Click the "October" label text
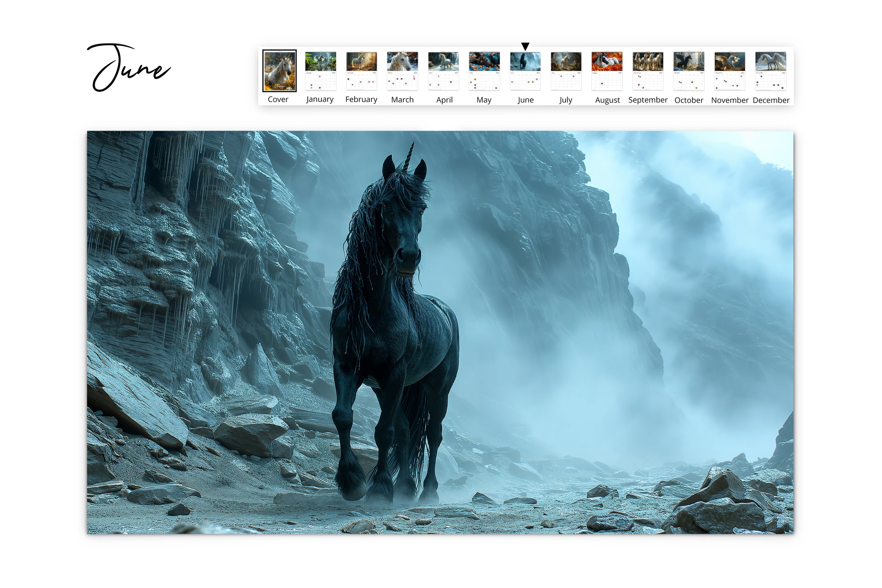This screenshot has width=882, height=588. pos(689,100)
